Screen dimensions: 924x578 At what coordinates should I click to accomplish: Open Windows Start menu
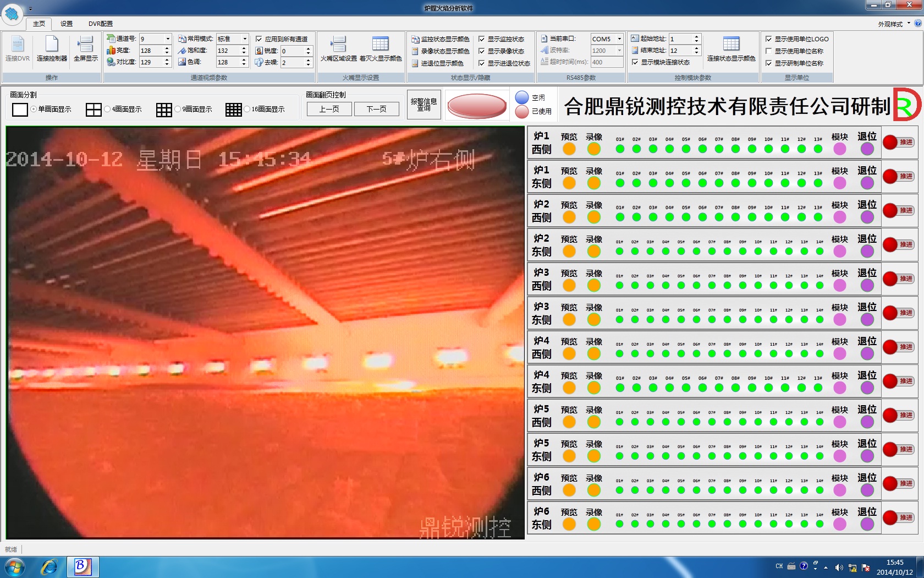click(15, 566)
